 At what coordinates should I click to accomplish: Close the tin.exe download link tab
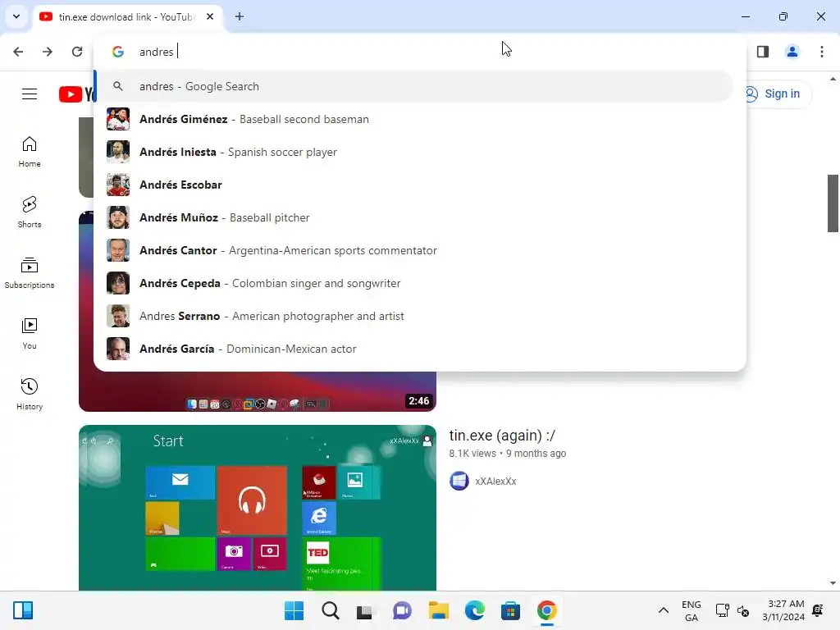click(210, 16)
